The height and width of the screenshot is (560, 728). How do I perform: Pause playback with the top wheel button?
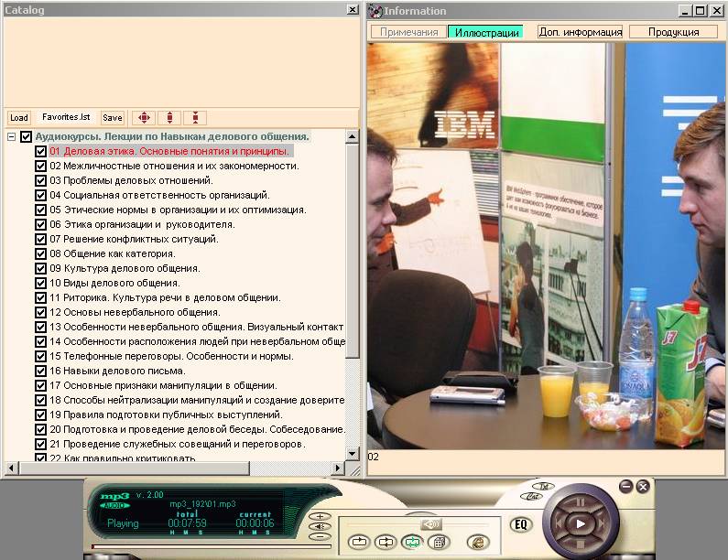(581, 502)
